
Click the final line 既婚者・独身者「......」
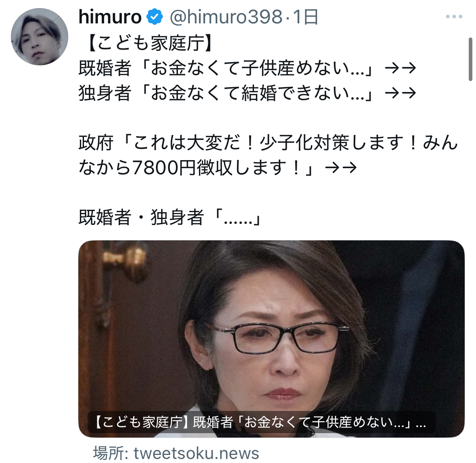[170, 217]
